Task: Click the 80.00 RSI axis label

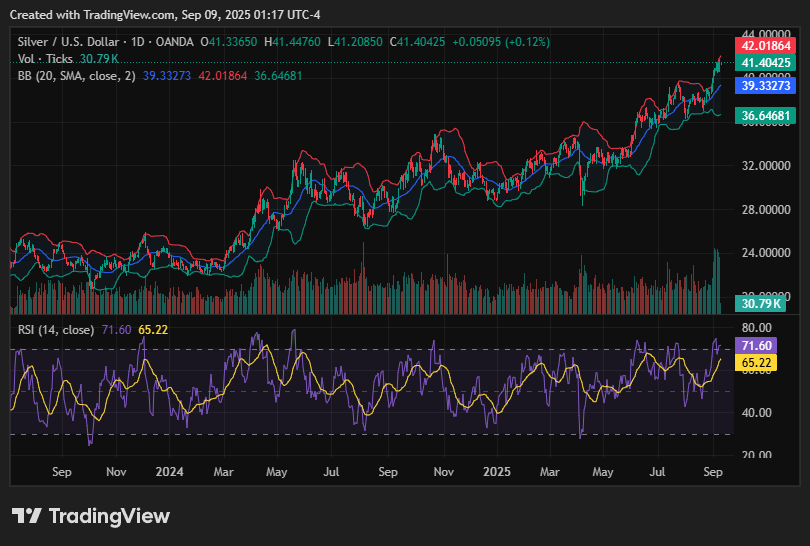Action: (756, 328)
